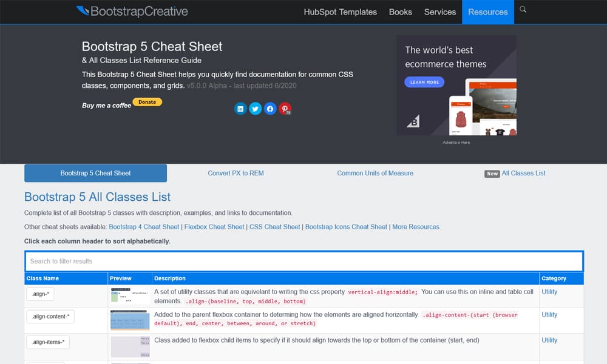Click the Pinterest save icon
The width and height of the screenshot is (607, 364).
click(x=285, y=108)
